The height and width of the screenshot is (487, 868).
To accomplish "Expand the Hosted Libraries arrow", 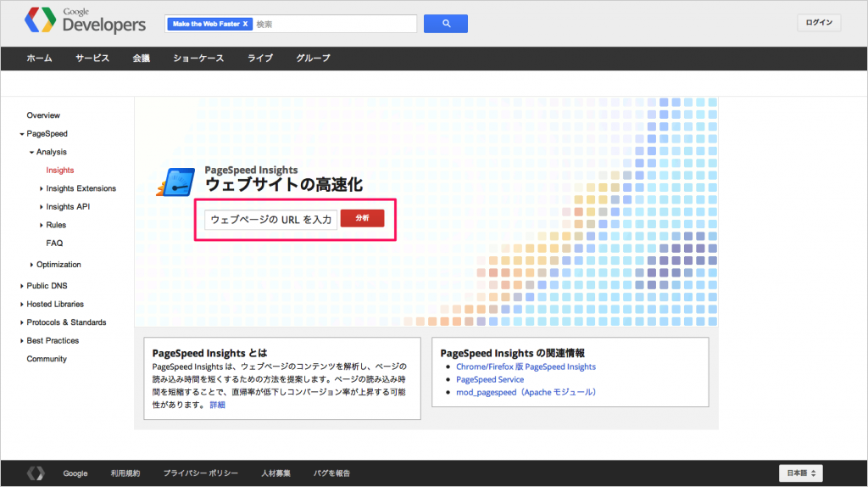I will [21, 305].
